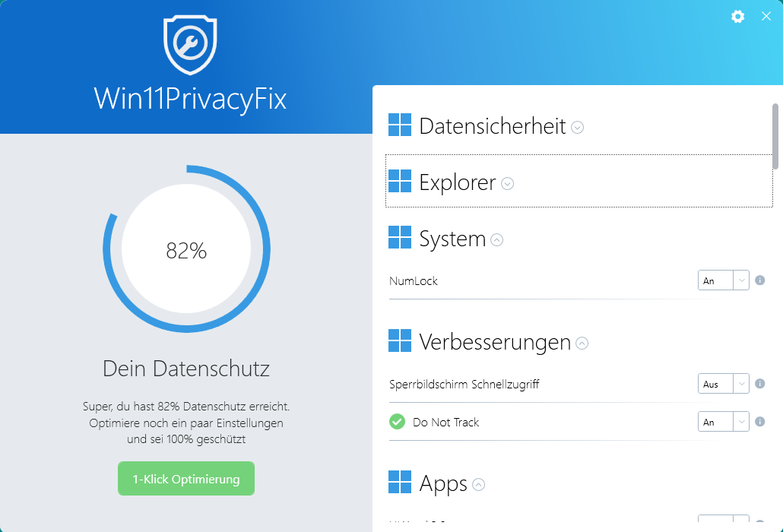The width and height of the screenshot is (783, 532).
Task: Open the Sperrbildschirm Schnellzugriff Aus dropdown
Action: (x=724, y=384)
